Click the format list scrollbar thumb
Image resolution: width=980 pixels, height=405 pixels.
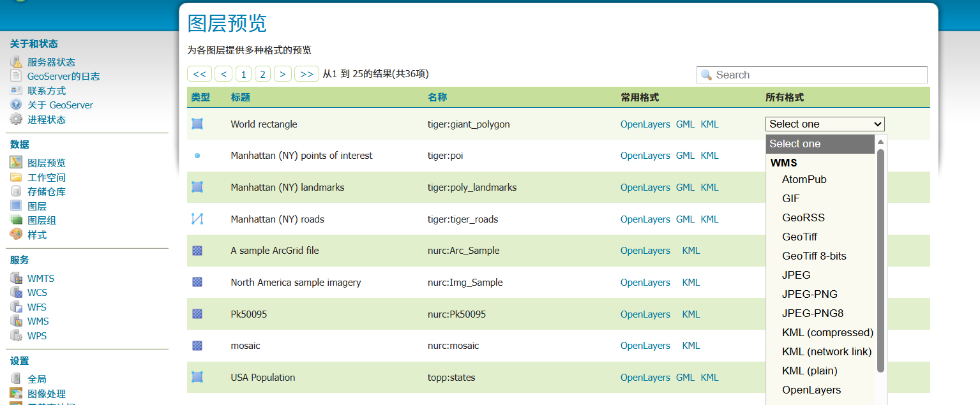[x=880, y=260]
